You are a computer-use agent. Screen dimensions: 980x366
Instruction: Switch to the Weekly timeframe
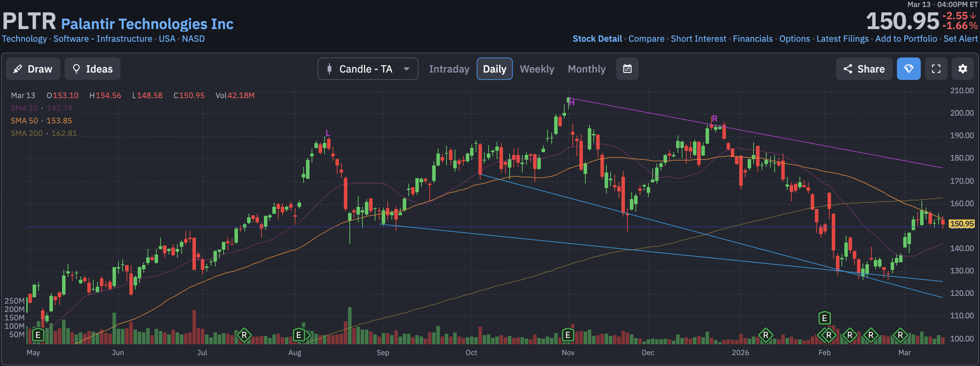[537, 69]
